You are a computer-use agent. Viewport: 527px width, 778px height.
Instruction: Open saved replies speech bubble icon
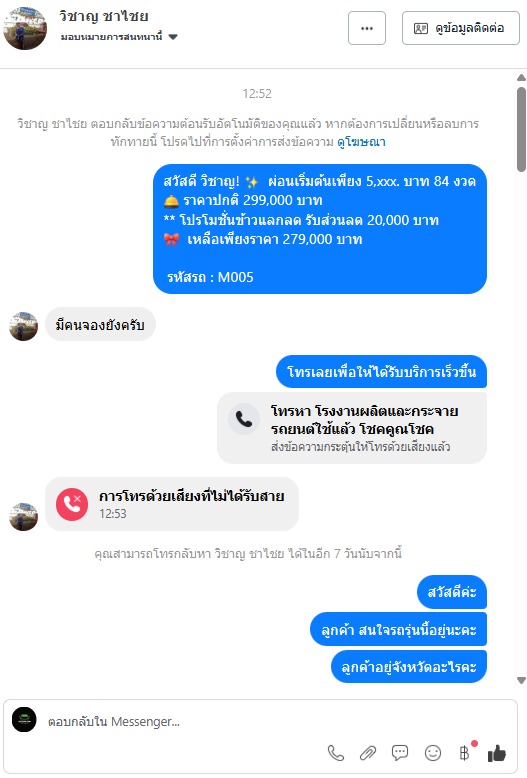click(x=400, y=753)
